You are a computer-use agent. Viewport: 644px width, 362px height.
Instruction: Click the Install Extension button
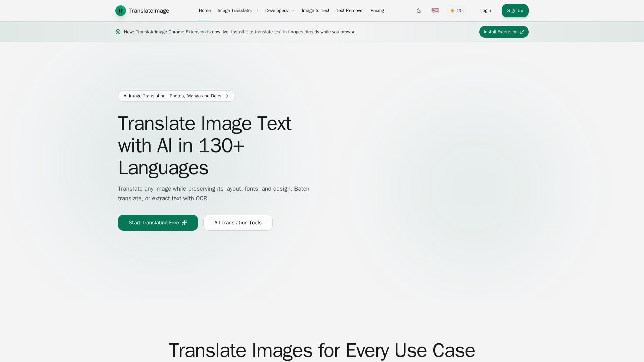[x=504, y=32]
